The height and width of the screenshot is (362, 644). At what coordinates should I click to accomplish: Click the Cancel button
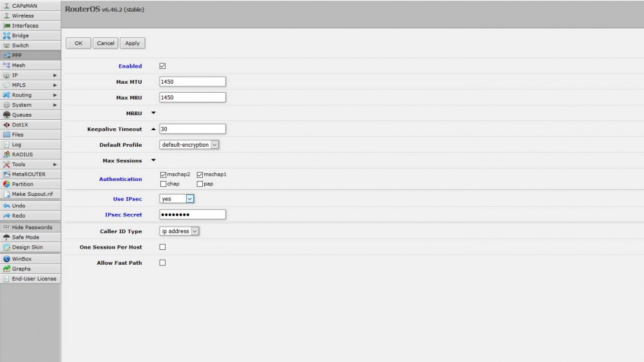[105, 43]
